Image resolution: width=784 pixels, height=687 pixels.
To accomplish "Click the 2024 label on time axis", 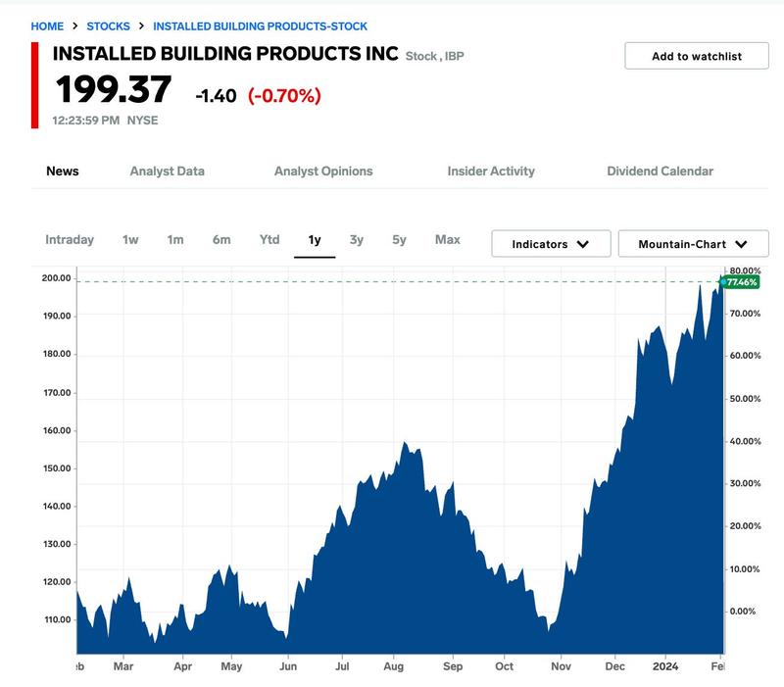I will point(665,666).
